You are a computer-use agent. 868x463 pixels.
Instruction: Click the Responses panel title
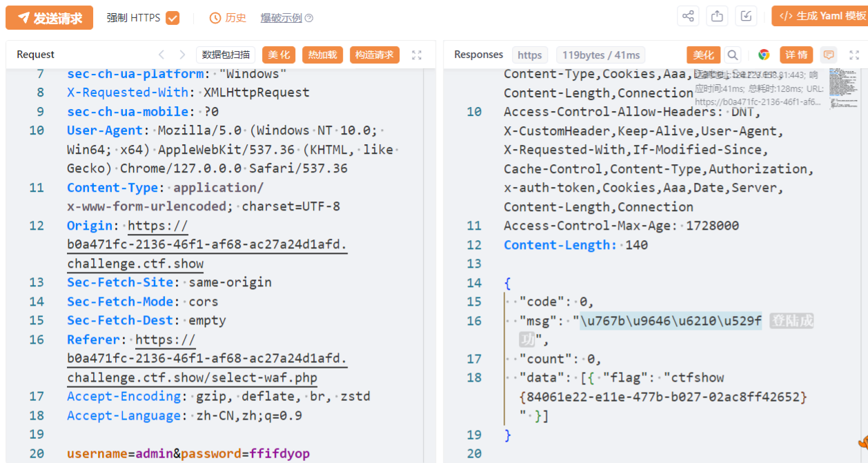click(x=478, y=55)
